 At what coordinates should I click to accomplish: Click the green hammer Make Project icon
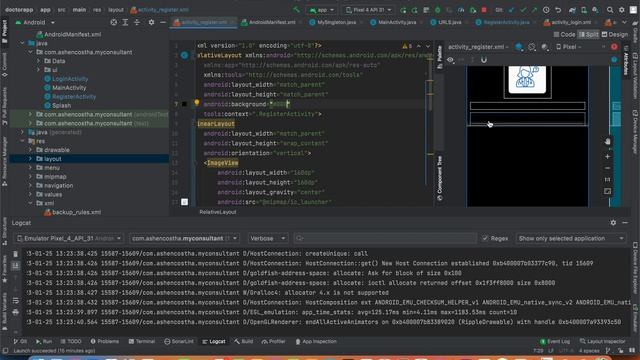tap(297, 10)
